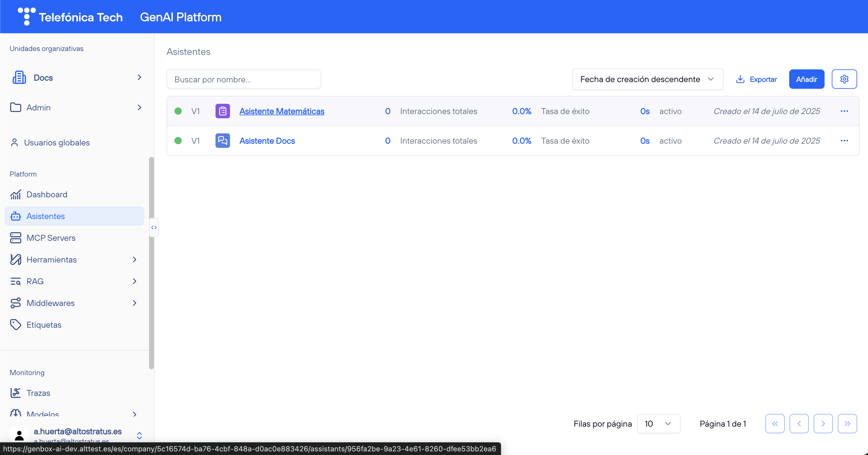Image resolution: width=868 pixels, height=455 pixels.
Task: Open three-dot menu for Asistente Docs
Action: 844,141
